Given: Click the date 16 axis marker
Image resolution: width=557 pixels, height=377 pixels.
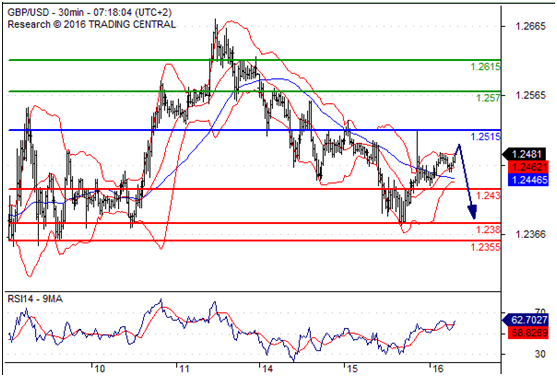Looking at the screenshot, I should 438,369.
